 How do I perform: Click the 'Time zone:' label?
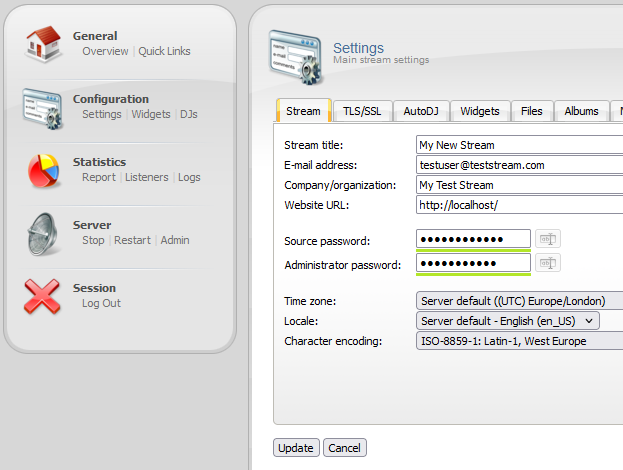coord(310,301)
